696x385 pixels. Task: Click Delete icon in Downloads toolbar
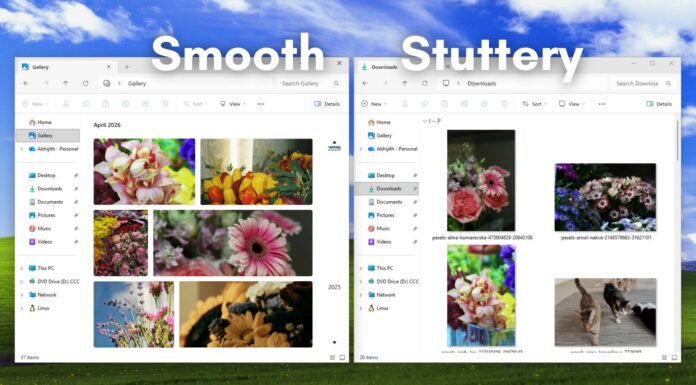504,104
